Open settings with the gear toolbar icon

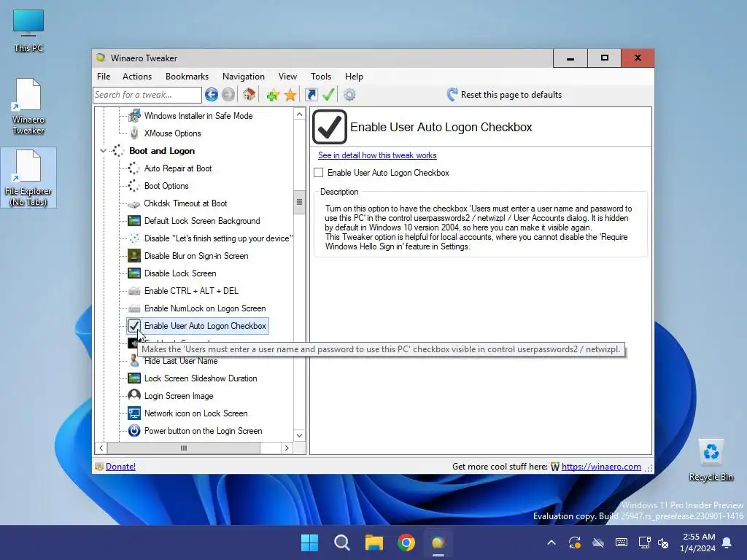[349, 95]
